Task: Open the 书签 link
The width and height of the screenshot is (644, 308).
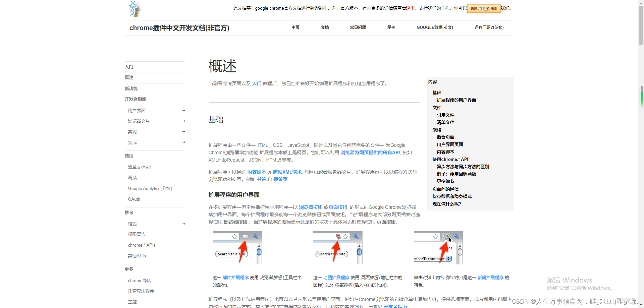Action: pyautogui.click(x=261, y=179)
